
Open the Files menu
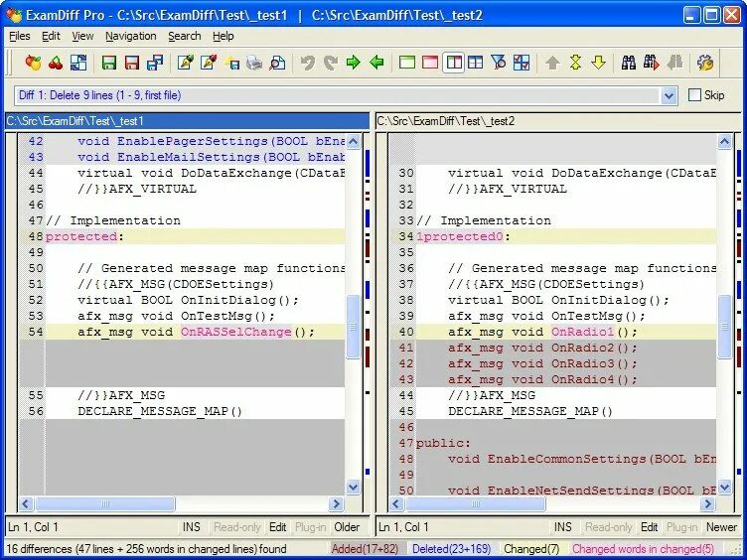[20, 36]
